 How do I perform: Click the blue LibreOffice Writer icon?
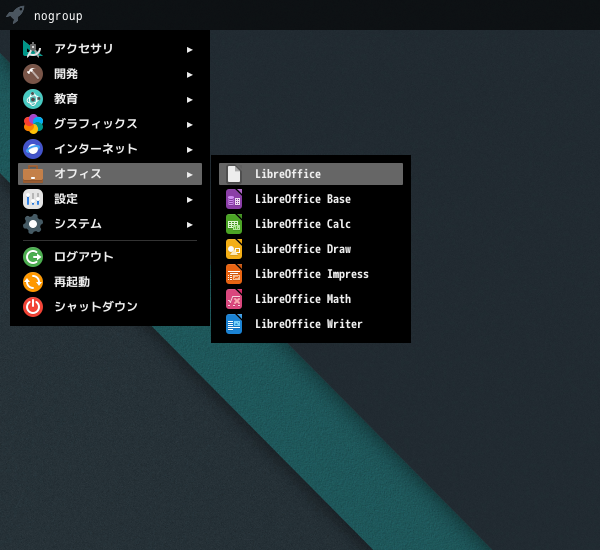234,324
